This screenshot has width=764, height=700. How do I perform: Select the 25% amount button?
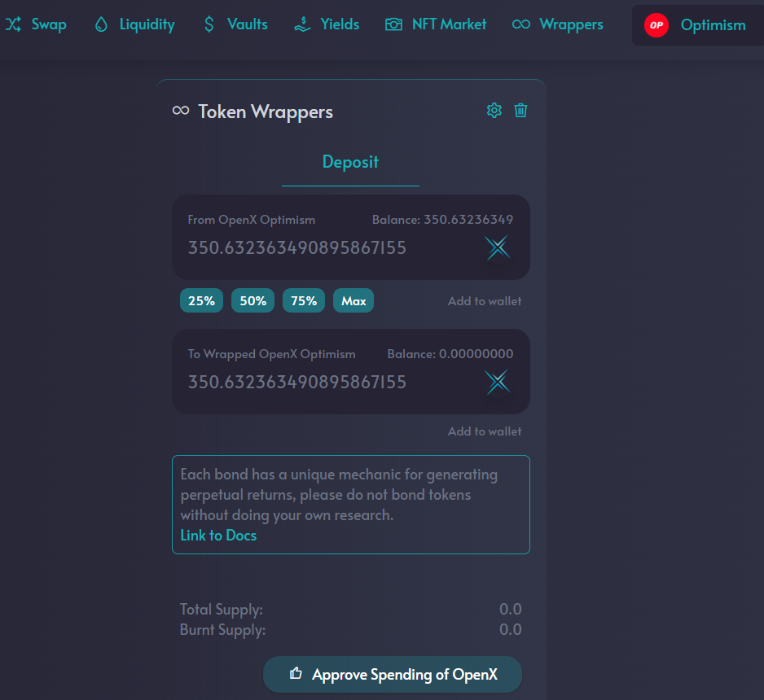point(201,301)
